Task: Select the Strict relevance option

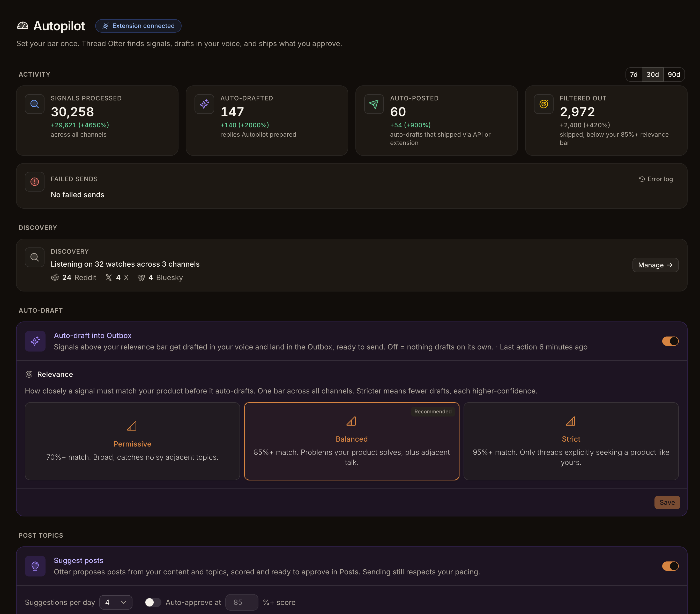Action: pos(571,441)
